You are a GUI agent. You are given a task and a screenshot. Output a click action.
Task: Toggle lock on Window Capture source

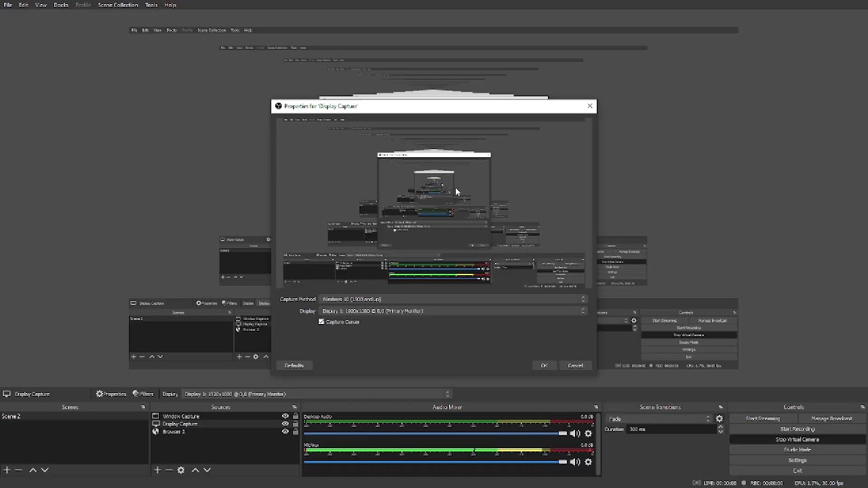pyautogui.click(x=295, y=416)
